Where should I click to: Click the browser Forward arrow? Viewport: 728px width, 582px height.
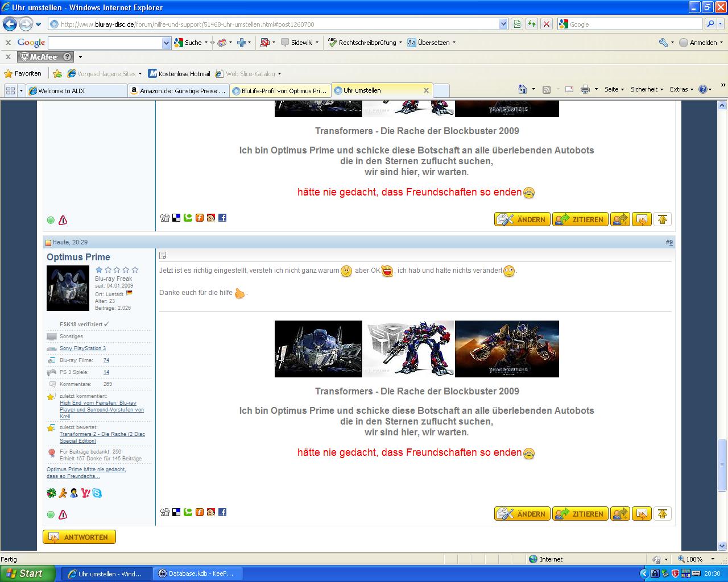(x=26, y=24)
